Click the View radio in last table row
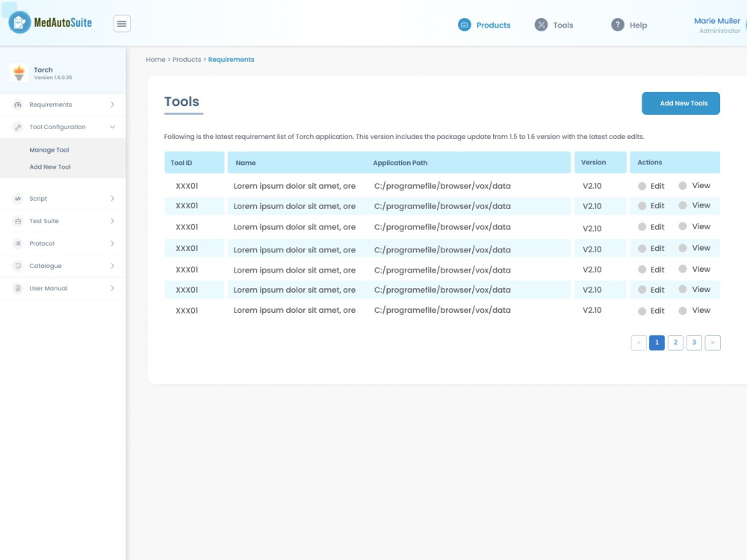 (x=683, y=311)
